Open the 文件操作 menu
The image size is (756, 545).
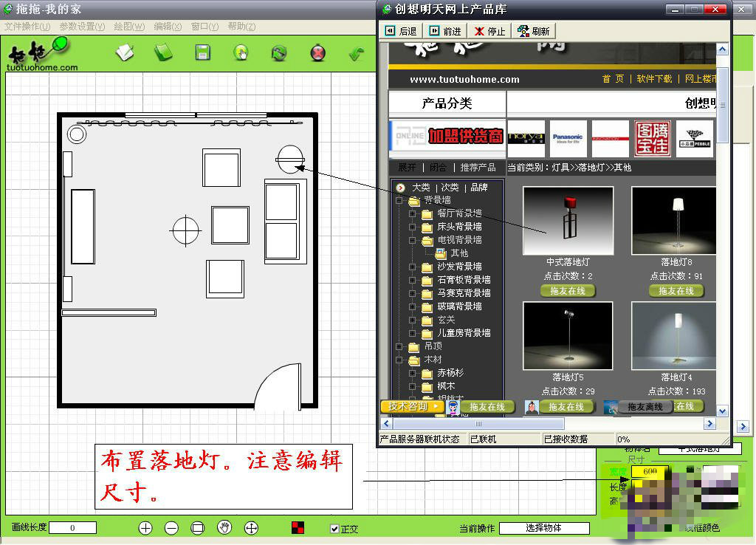[27, 27]
